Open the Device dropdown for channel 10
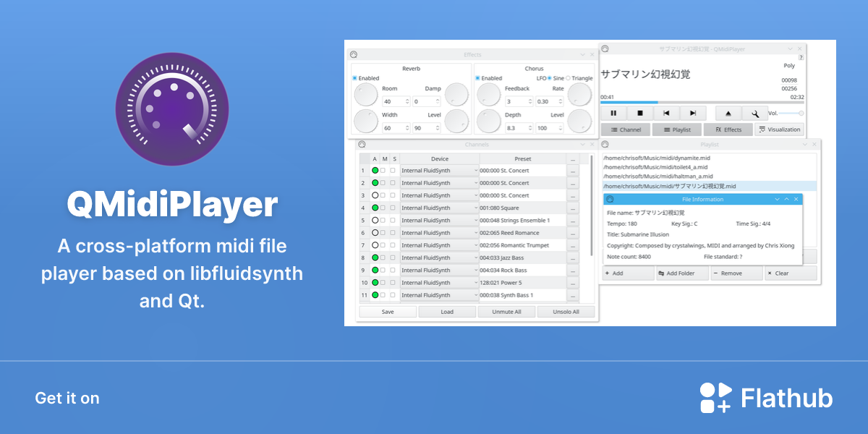This screenshot has height=434, width=868. click(x=439, y=283)
